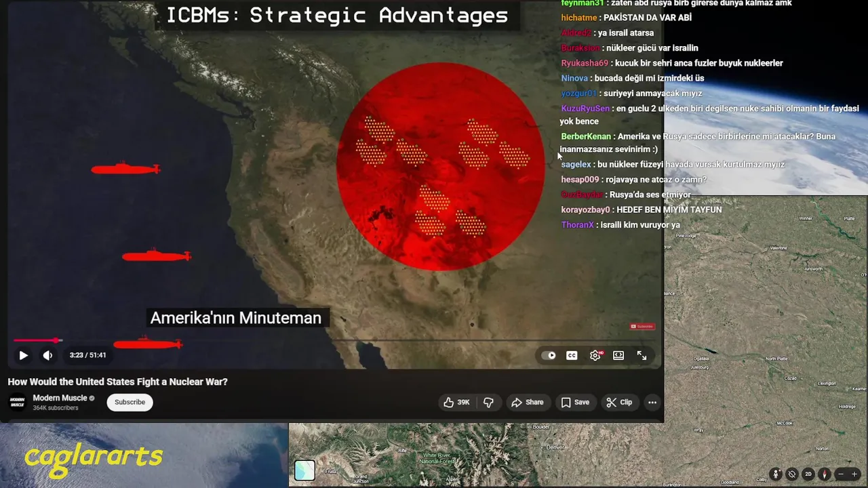The image size is (868, 488).
Task: Click chat username Ninova
Action: pos(574,79)
